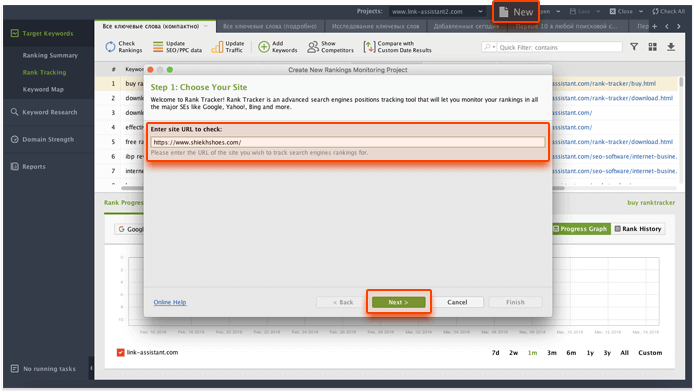Viewport: 694px width, 392px height.
Task: Select Rank Tracking in sidebar
Action: click(44, 72)
